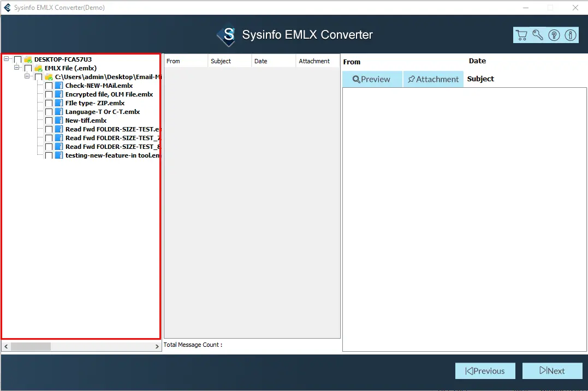This screenshot has width=588, height=391.
Task: Click the New-tiff.emlx file icon
Action: (59, 121)
